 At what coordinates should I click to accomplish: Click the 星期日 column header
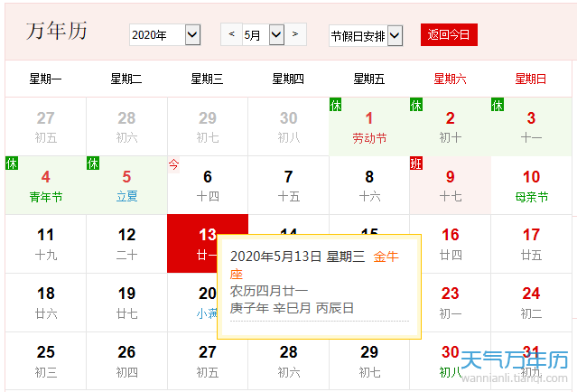click(x=531, y=79)
